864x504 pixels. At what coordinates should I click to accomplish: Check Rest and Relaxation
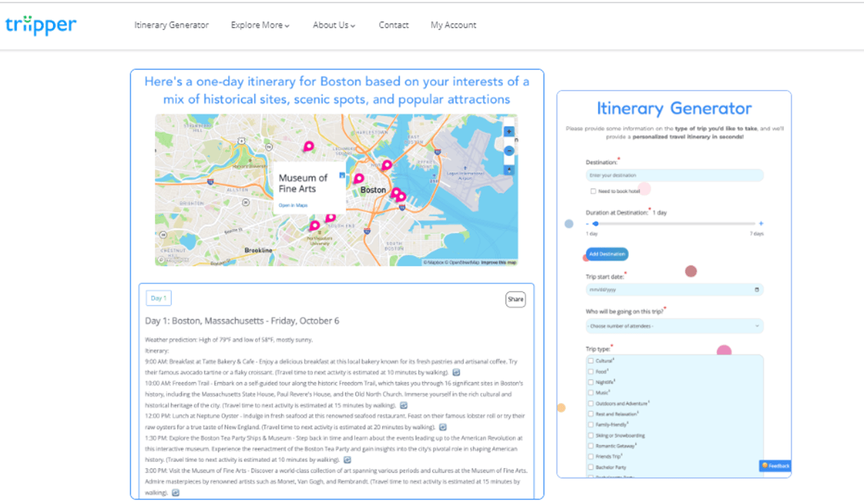pyautogui.click(x=591, y=414)
